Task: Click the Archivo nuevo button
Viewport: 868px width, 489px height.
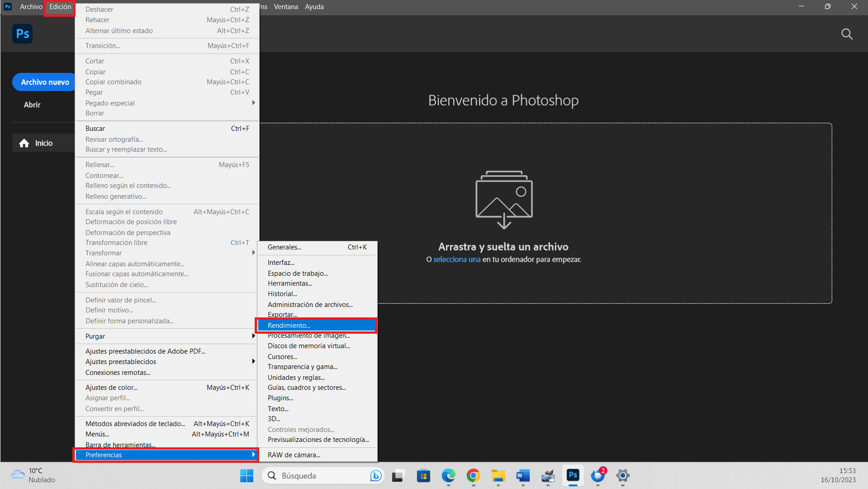Action: click(x=44, y=82)
